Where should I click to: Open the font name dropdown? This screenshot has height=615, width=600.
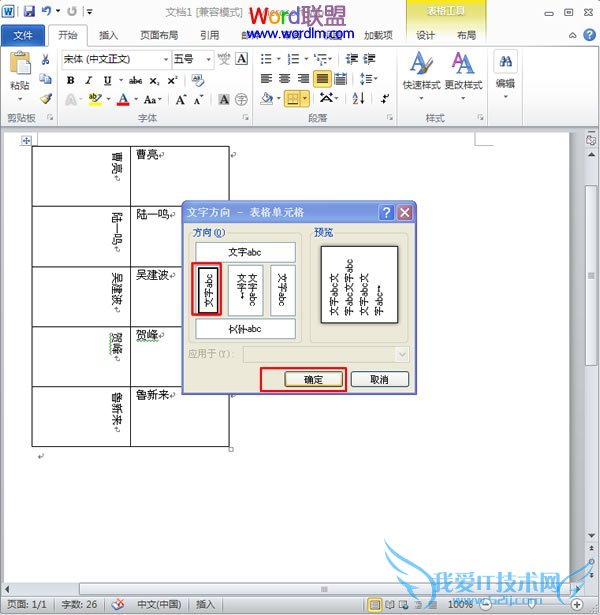[166, 59]
